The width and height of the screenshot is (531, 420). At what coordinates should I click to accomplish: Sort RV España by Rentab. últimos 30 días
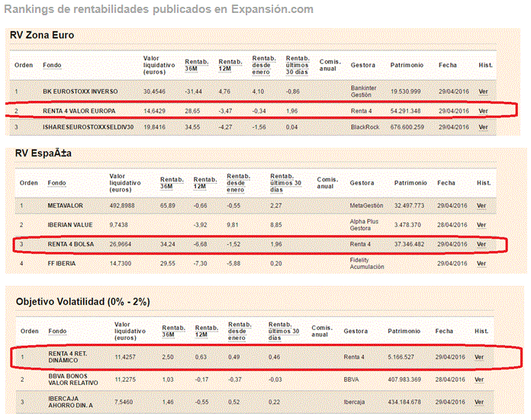285,183
